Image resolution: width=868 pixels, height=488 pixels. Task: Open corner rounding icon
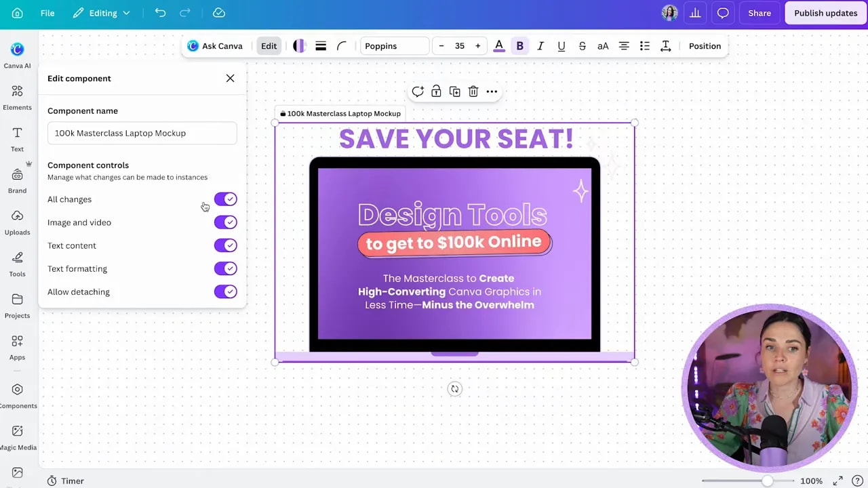(342, 46)
